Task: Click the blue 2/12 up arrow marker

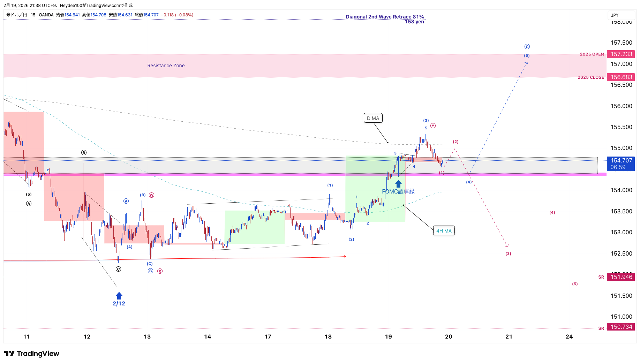Action: [119, 296]
